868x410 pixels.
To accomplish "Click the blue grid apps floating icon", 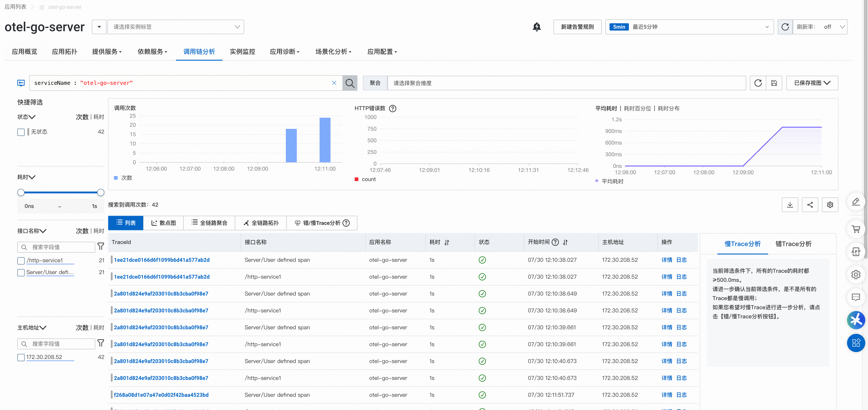I will pos(856,343).
